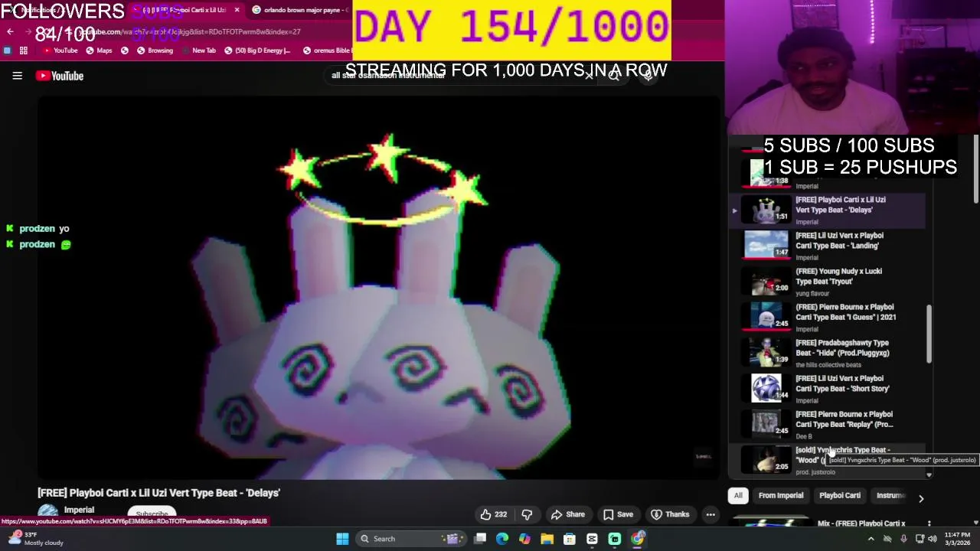
Task: Open CapCut app on taskbar
Action: tap(592, 539)
